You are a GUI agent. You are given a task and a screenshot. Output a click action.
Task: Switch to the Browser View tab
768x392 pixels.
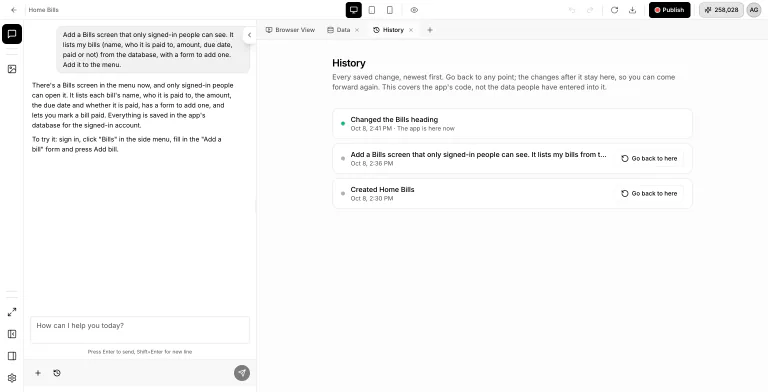290,30
